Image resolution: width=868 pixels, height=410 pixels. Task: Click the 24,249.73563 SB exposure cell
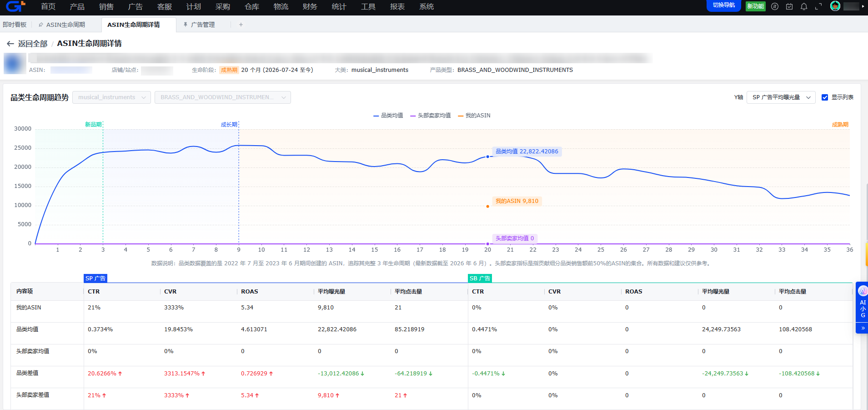tap(721, 329)
